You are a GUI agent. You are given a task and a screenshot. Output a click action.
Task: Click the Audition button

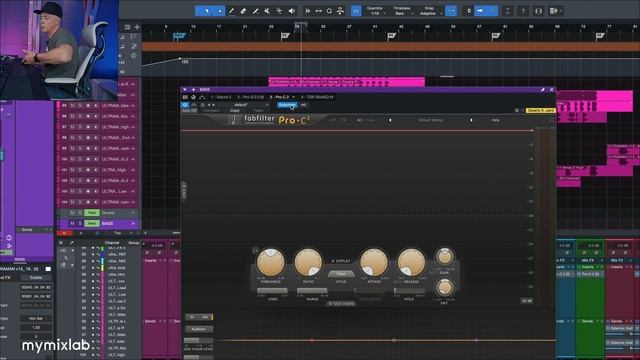click(x=199, y=329)
